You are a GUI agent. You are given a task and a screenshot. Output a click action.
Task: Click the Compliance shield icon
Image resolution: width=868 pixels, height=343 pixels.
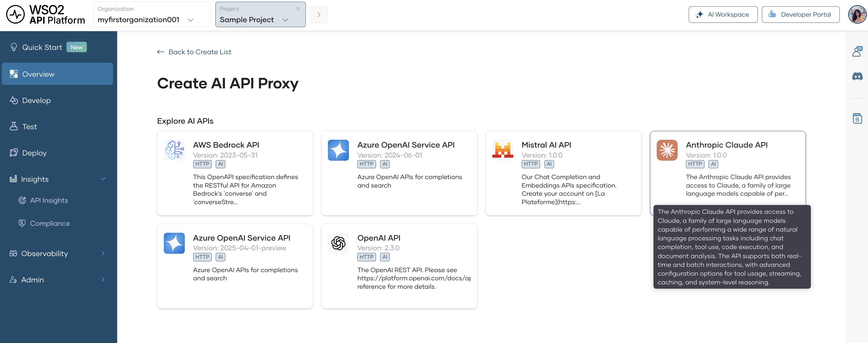click(22, 223)
